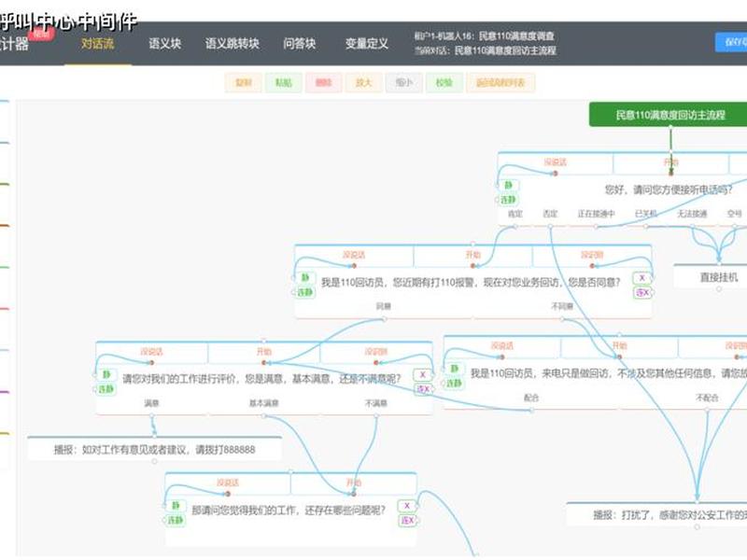Image resolution: width=747 pixels, height=560 pixels.
Task: Click 连静 chip on 来电只是做回访 node
Action: pyautogui.click(x=454, y=383)
